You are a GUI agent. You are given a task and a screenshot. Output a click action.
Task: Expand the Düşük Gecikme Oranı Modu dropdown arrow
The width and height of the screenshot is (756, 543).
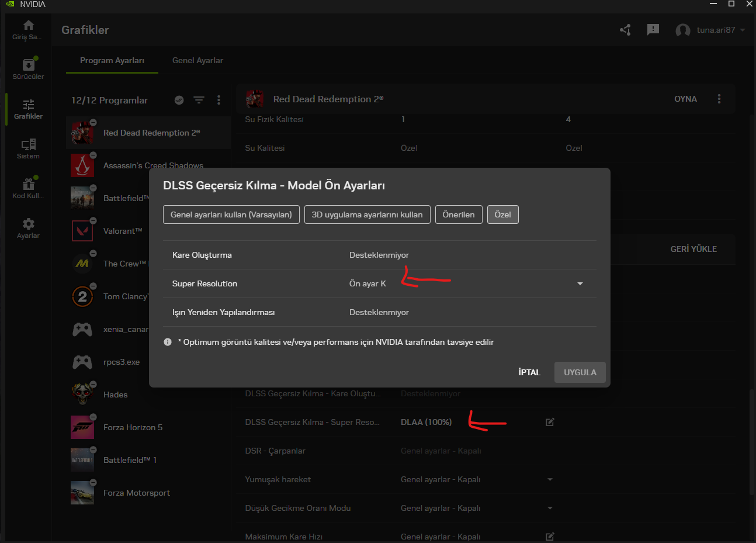tap(550, 508)
